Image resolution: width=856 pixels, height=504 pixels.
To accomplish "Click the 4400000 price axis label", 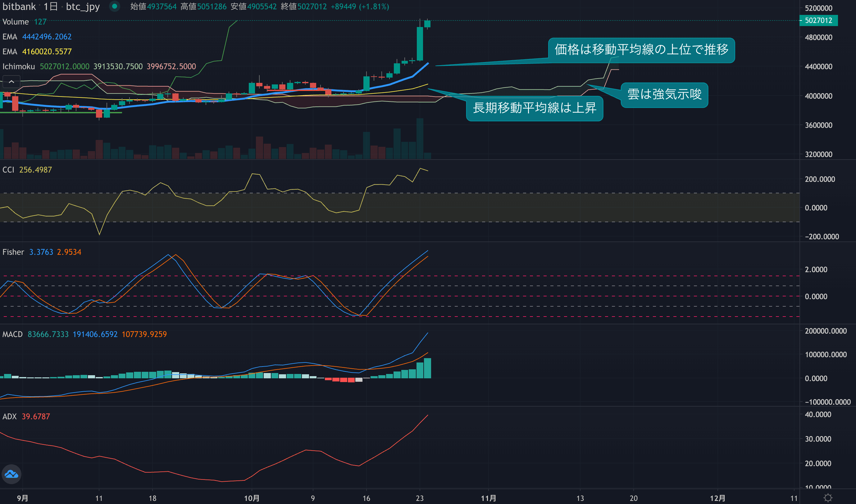I will coord(818,66).
